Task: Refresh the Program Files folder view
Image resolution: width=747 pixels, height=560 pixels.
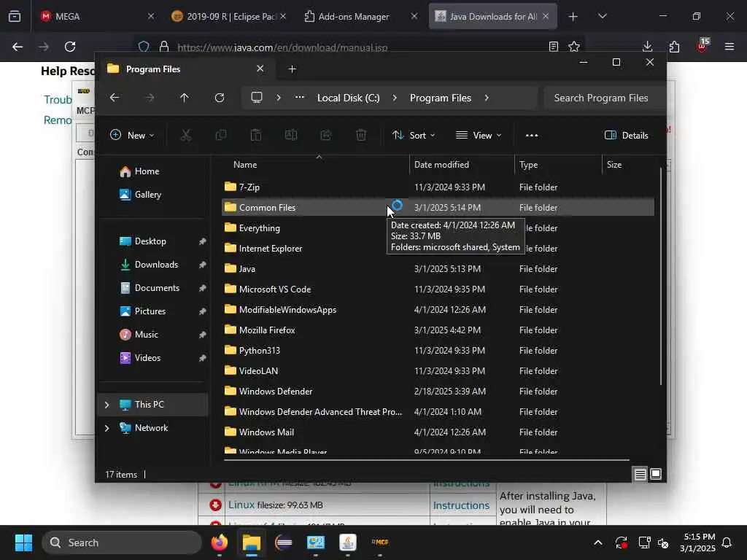Action: click(x=220, y=98)
